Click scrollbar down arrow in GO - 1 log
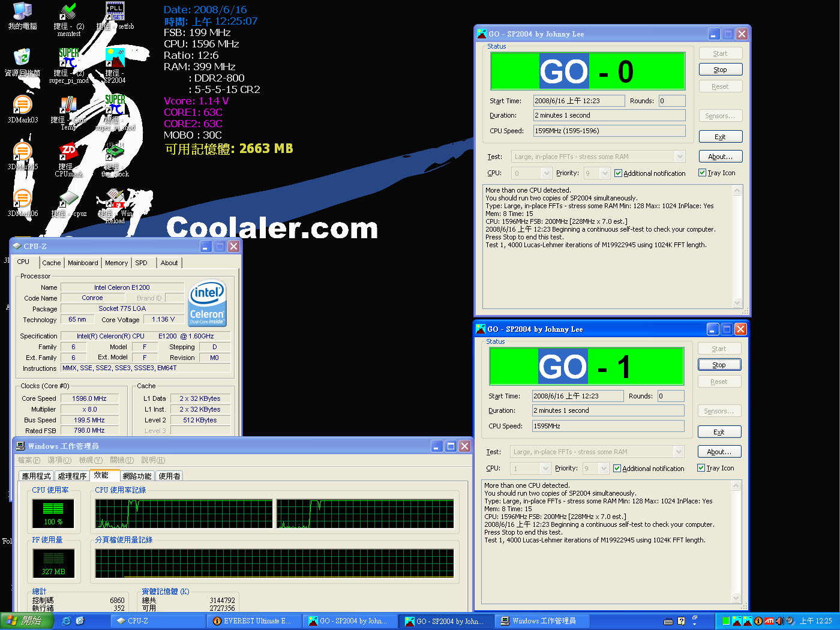This screenshot has width=840, height=630. pos(736,598)
